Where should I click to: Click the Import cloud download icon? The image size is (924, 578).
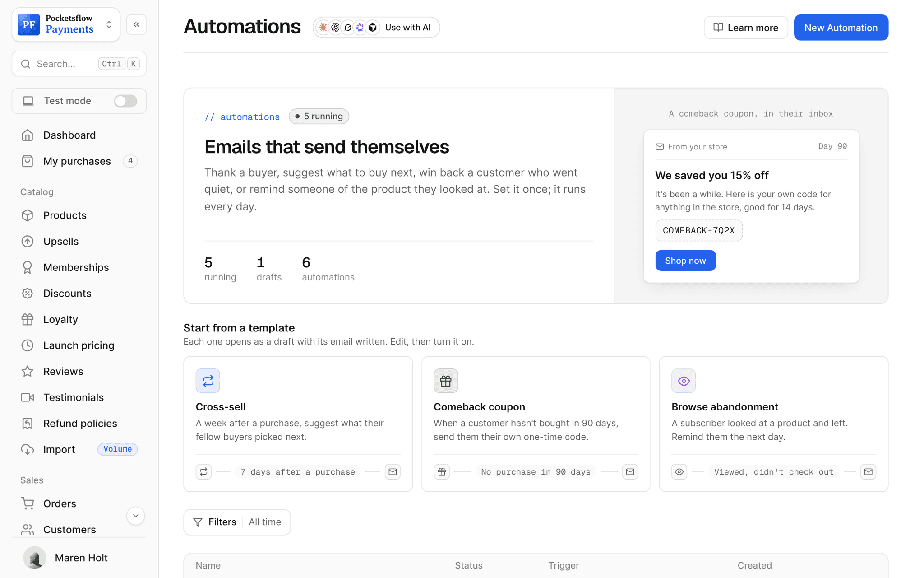pos(28,449)
